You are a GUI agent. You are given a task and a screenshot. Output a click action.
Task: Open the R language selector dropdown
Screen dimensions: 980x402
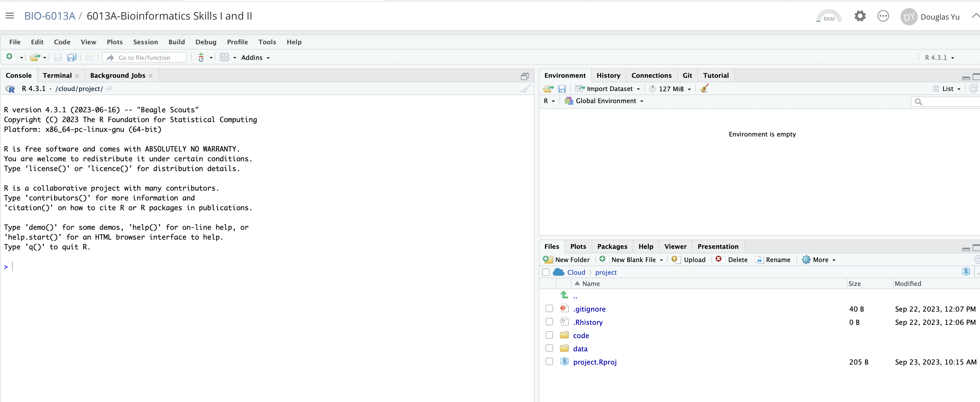tap(549, 101)
